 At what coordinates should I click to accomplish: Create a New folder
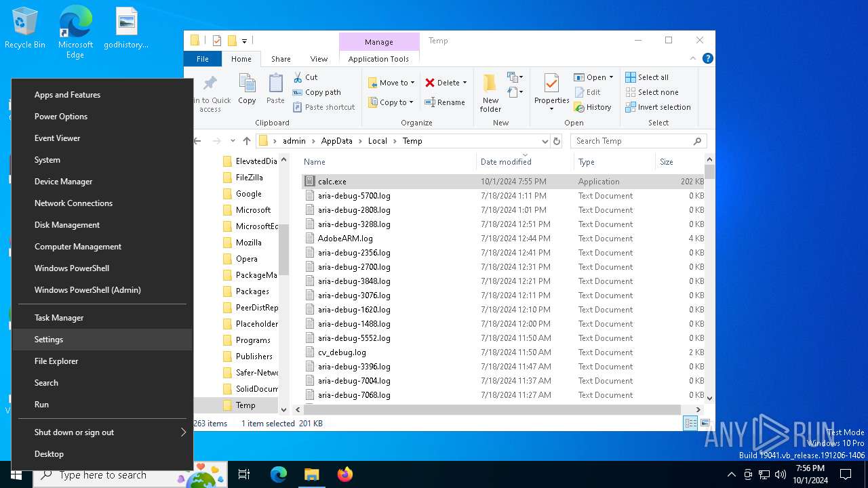click(490, 92)
